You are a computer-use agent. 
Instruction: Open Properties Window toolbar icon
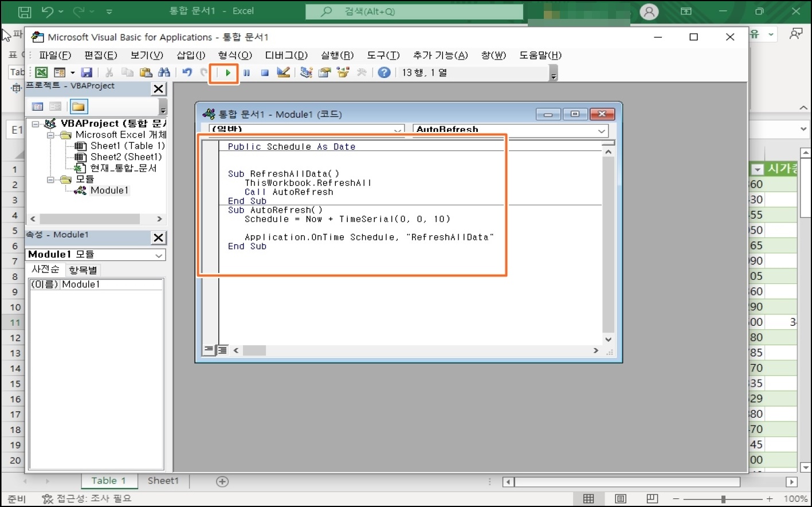[325, 72]
